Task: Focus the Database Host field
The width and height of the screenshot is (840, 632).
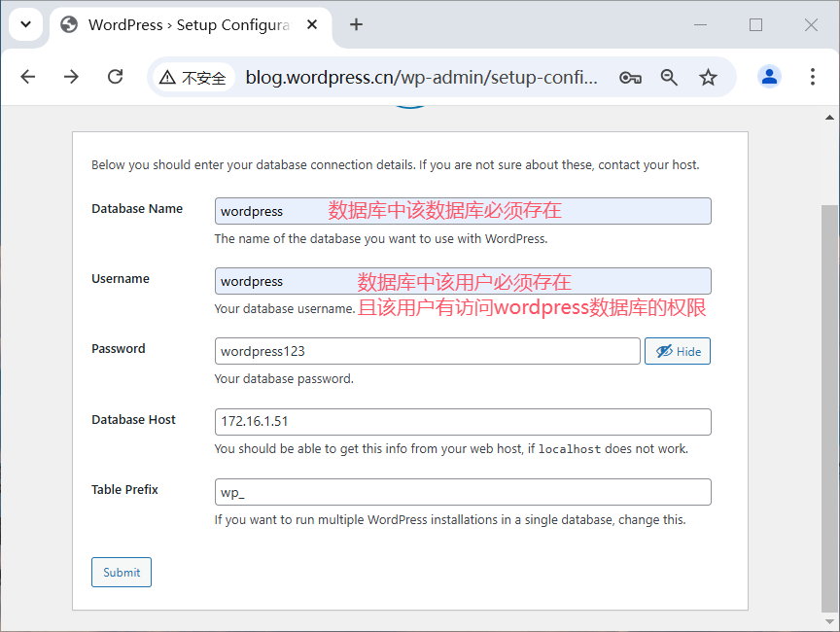Action: coord(463,422)
